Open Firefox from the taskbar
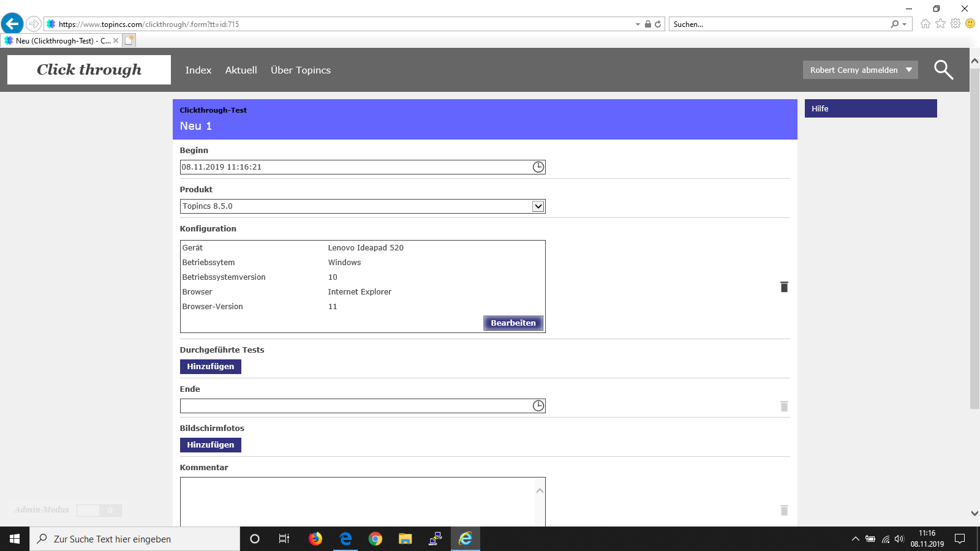980x551 pixels. click(315, 539)
